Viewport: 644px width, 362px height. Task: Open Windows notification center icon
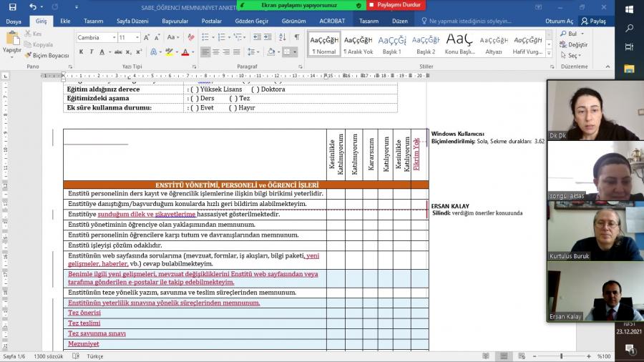point(629,349)
